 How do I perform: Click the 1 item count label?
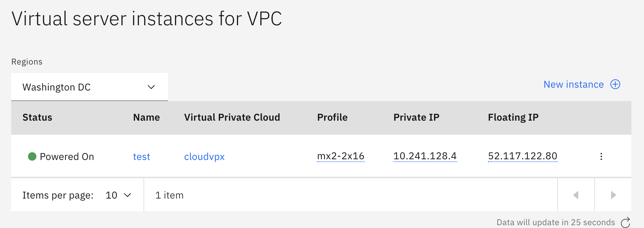click(169, 195)
